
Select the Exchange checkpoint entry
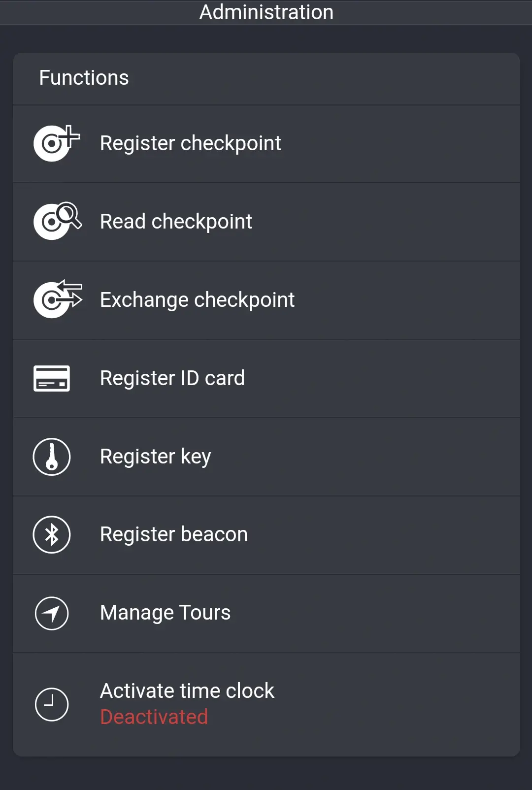pyautogui.click(x=266, y=299)
